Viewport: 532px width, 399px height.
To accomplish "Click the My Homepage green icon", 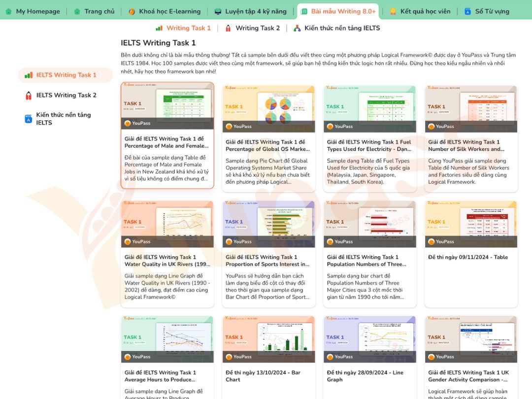I will [9, 11].
